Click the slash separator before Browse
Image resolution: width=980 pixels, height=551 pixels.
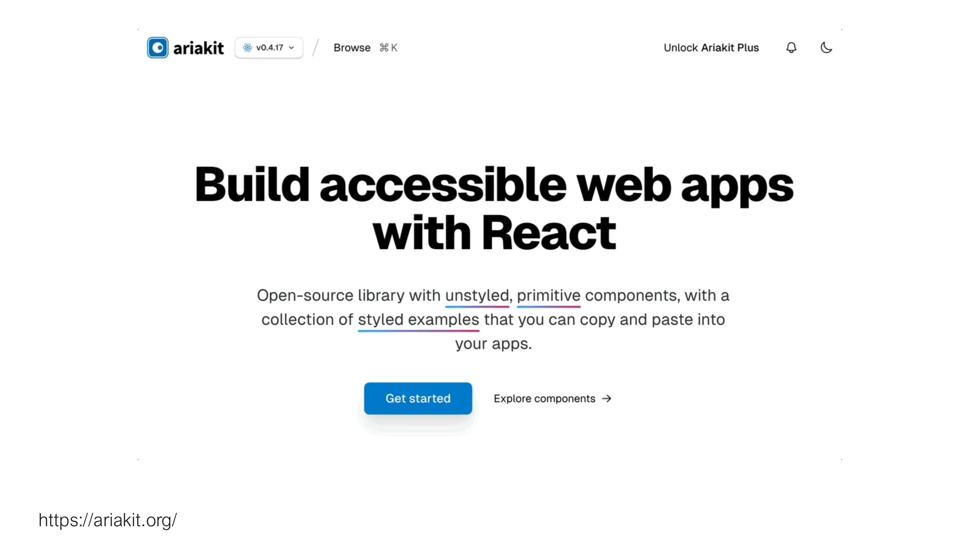[x=315, y=48]
